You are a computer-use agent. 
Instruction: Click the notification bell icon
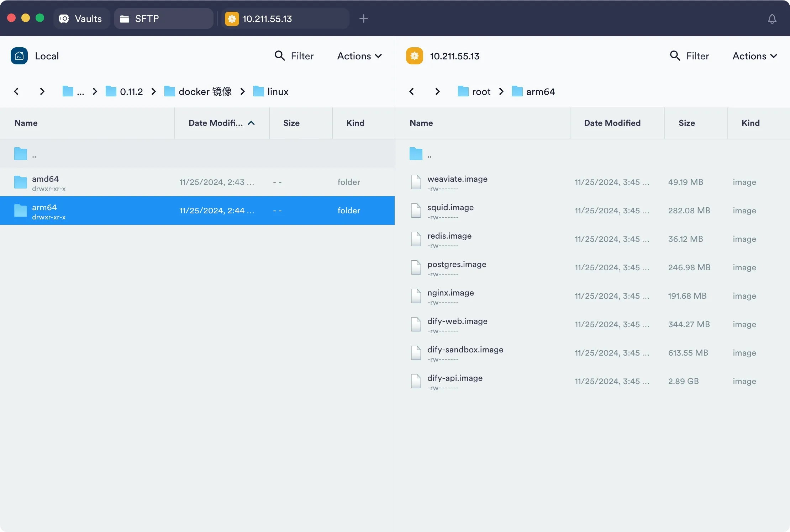click(772, 19)
